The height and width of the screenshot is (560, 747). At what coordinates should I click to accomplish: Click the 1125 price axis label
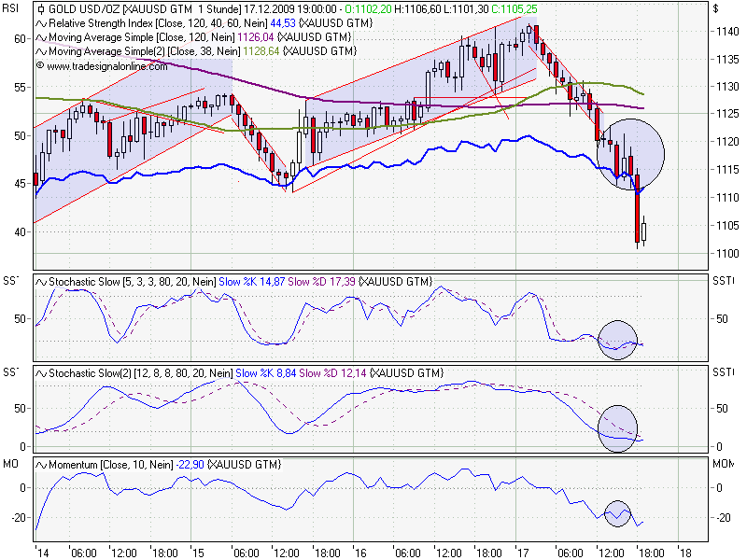coord(728,114)
